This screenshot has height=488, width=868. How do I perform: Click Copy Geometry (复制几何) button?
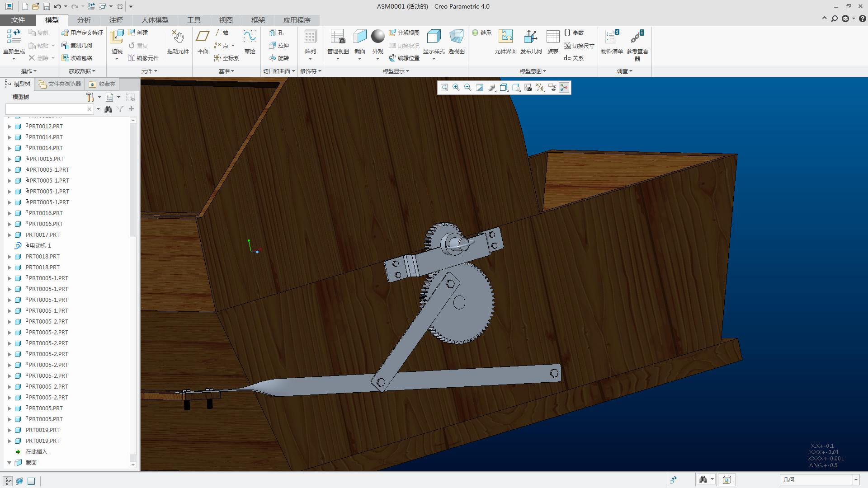pos(77,46)
